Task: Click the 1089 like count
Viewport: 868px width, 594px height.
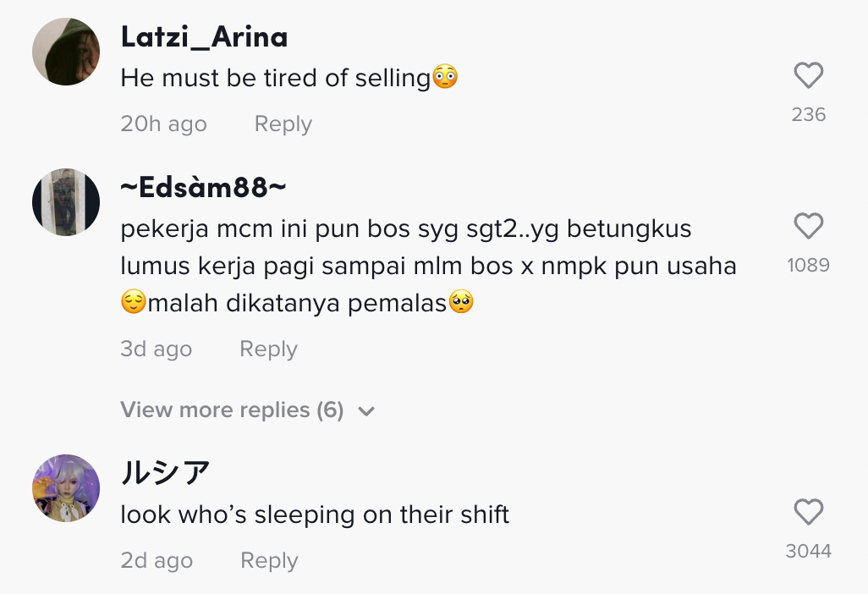Action: point(809,265)
